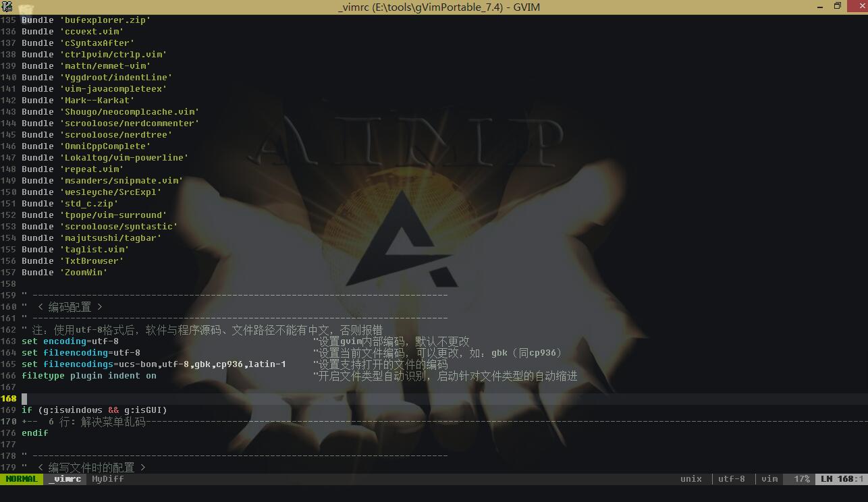The image size is (868, 502).
Task: Click the line number 177
Action: (x=8, y=445)
